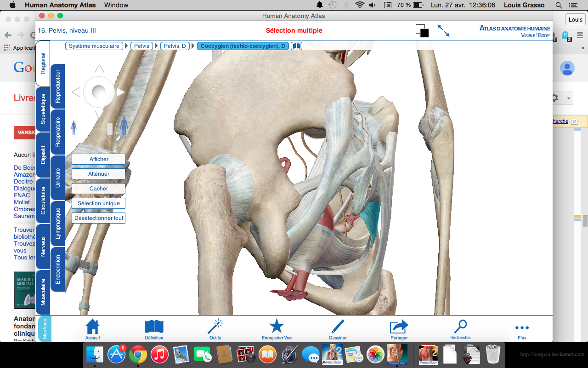Viewport: 588px width, 368px height.
Task: Switch to the Squelettique tab
Action: click(43, 109)
